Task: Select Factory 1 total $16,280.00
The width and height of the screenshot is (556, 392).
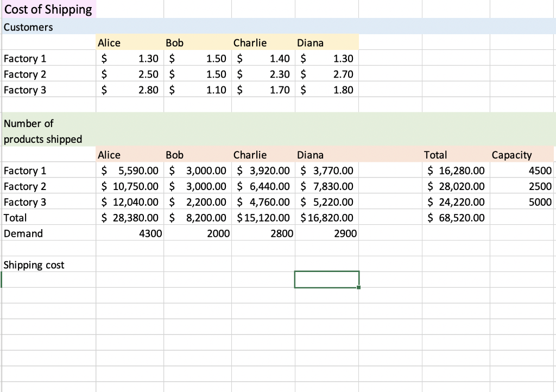Action: [456, 170]
